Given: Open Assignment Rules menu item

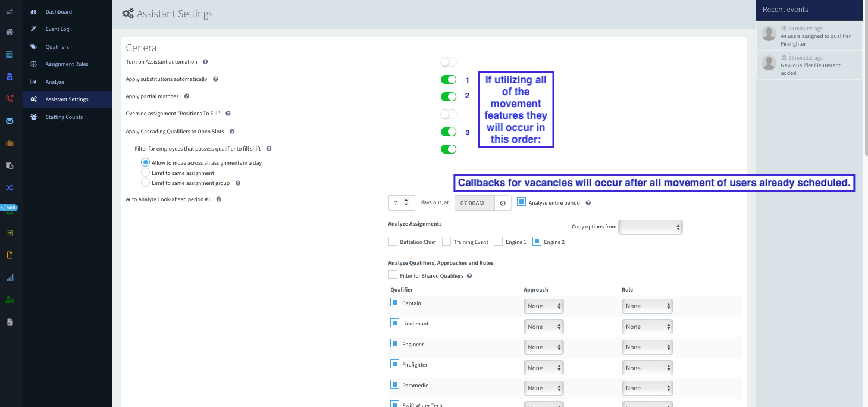Looking at the screenshot, I should tap(67, 64).
